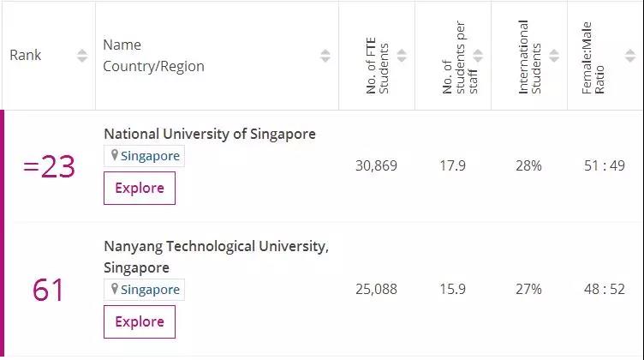Sort table by Rank column arrows
The image size is (644, 360).
82,56
